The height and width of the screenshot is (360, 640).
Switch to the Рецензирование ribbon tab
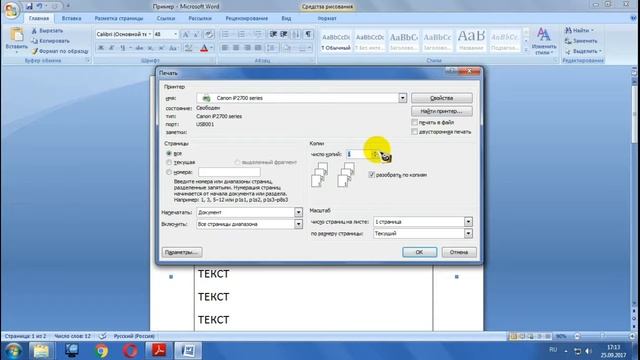click(x=247, y=18)
